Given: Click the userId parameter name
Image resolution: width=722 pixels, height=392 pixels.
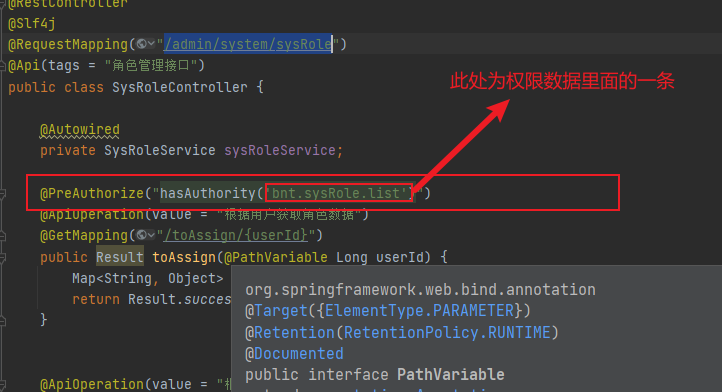Looking at the screenshot, I should [400, 257].
